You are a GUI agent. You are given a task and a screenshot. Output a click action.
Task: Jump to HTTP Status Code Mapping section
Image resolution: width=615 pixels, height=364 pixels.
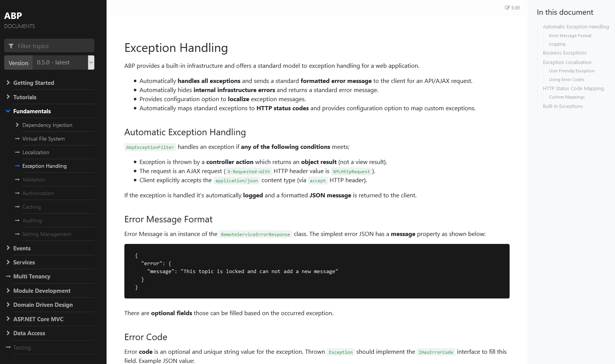[573, 88]
